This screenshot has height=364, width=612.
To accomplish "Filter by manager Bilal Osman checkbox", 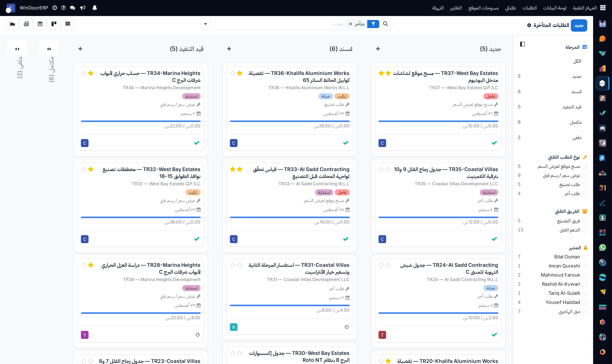I will tap(585, 257).
